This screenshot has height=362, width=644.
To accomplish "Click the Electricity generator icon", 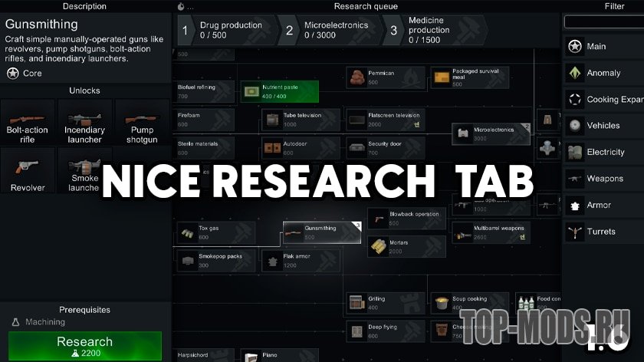I will coord(574,152).
